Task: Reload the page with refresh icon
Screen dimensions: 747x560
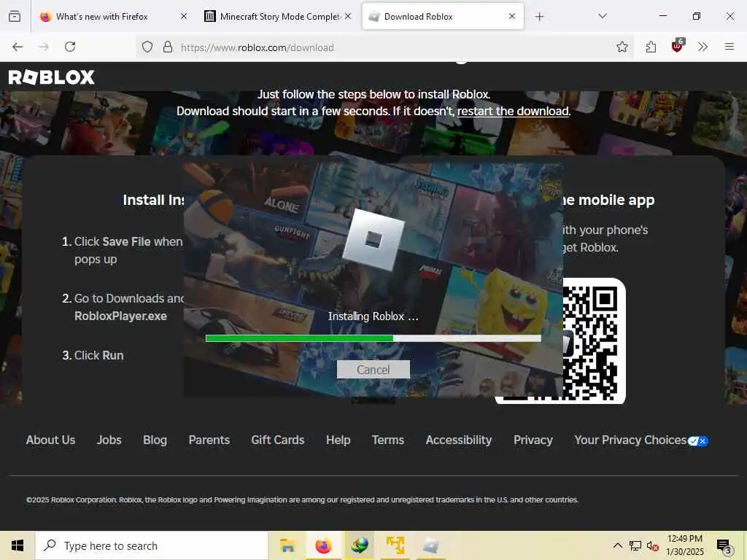Action: [70, 47]
